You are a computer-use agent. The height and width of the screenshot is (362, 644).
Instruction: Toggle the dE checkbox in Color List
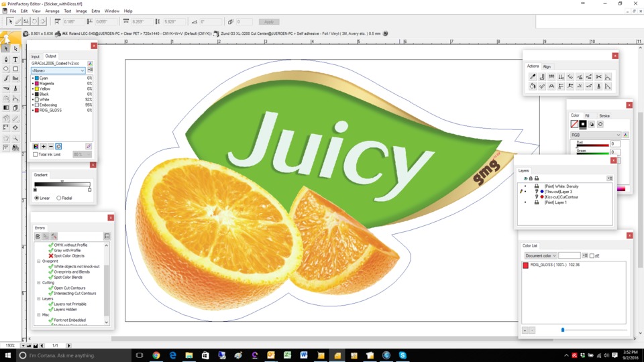coord(592,256)
